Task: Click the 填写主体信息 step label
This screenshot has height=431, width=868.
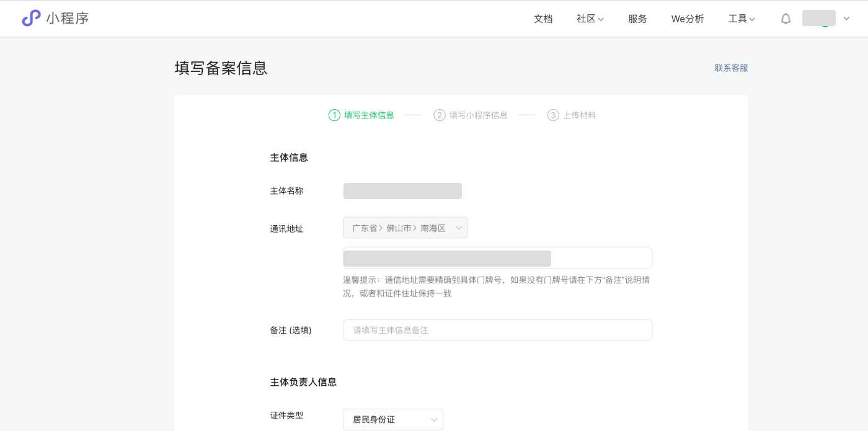Action: point(369,115)
